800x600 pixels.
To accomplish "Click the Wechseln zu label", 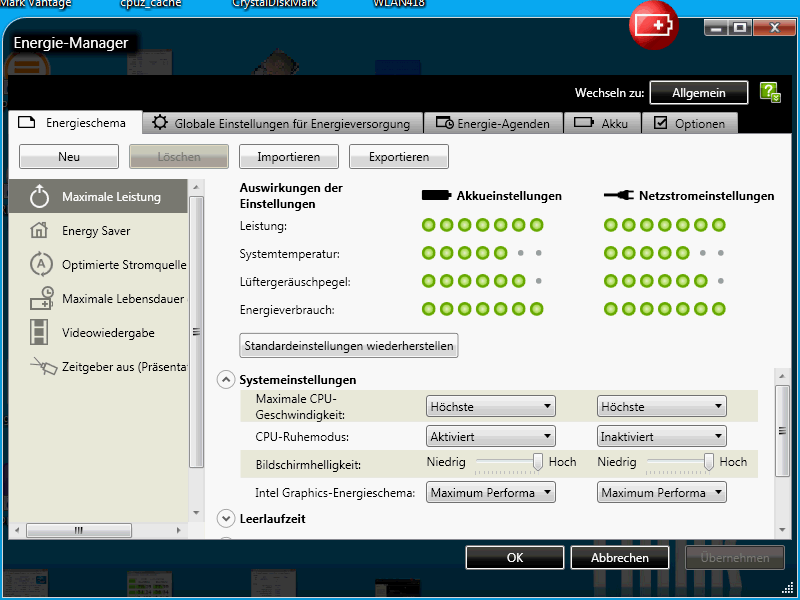I will [609, 93].
